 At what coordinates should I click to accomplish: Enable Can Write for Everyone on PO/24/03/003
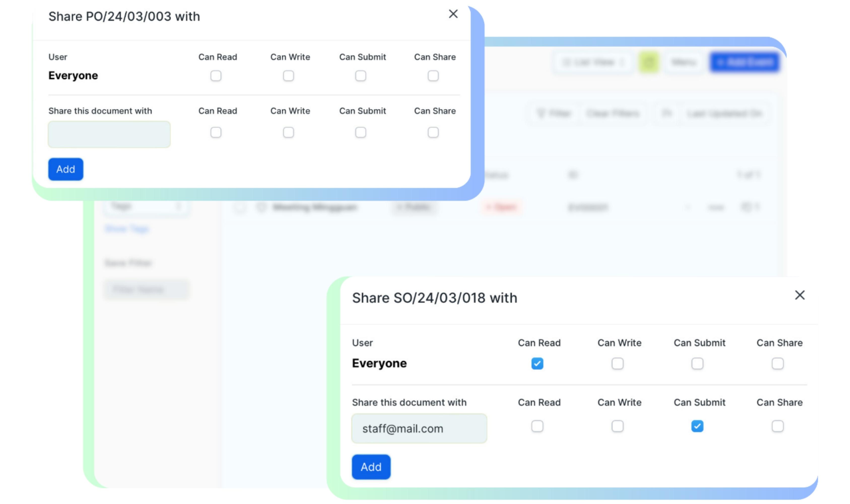288,76
